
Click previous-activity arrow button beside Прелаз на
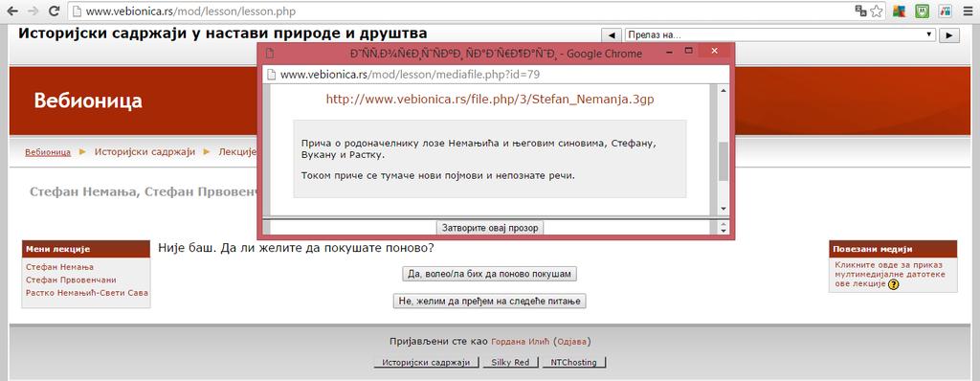[x=612, y=35]
